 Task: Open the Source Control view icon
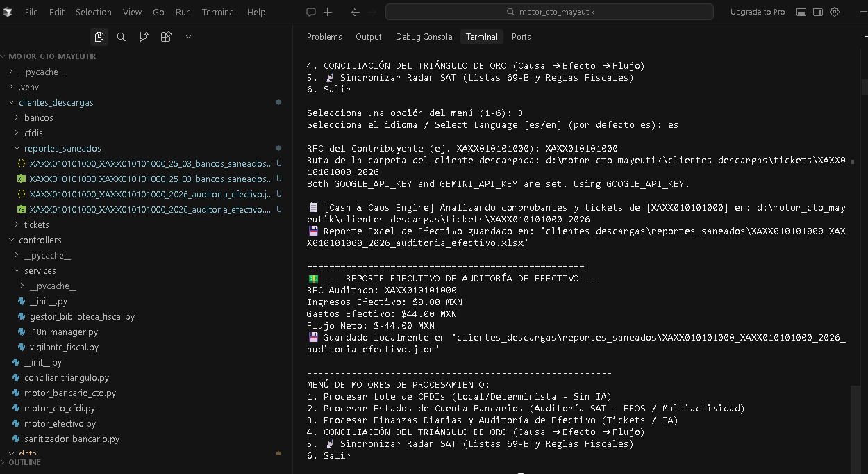[x=143, y=37]
